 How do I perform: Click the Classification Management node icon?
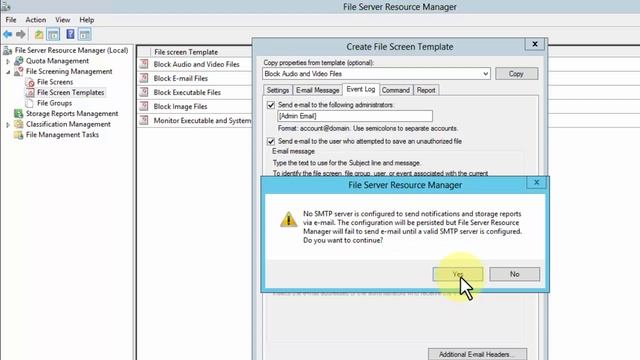[18, 124]
